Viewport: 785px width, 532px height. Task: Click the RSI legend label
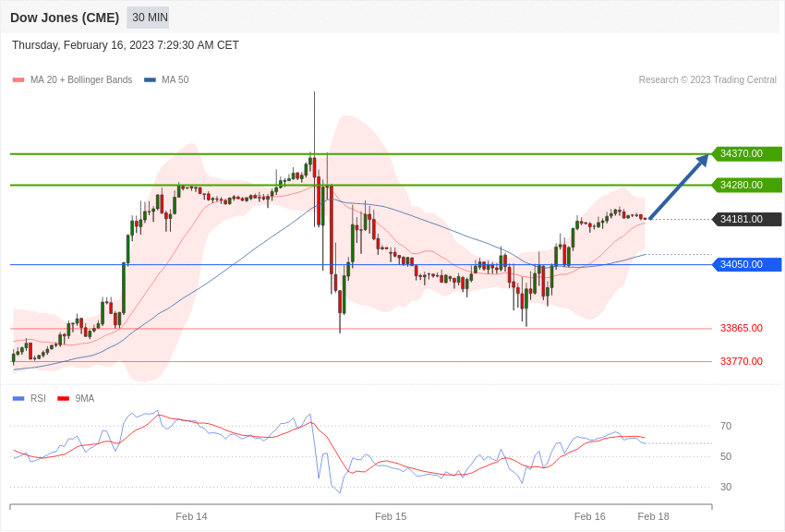click(x=38, y=398)
